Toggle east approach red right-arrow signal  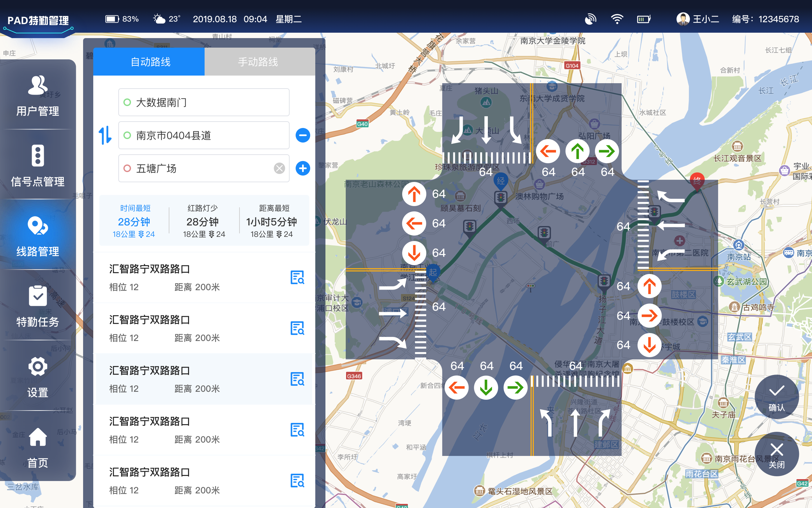649,316
